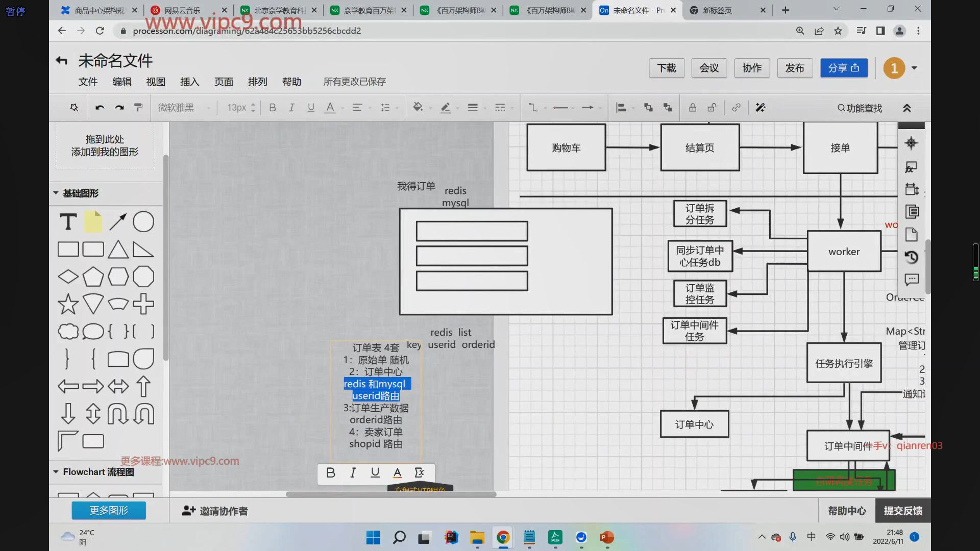Click the lock shape icon
The height and width of the screenshot is (551, 980).
coord(693,108)
